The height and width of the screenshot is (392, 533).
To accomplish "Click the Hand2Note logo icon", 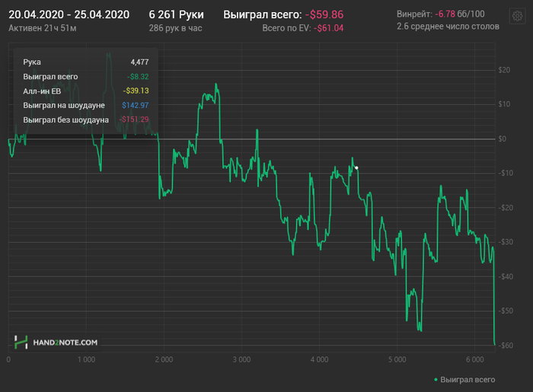I will pyautogui.click(x=21, y=342).
